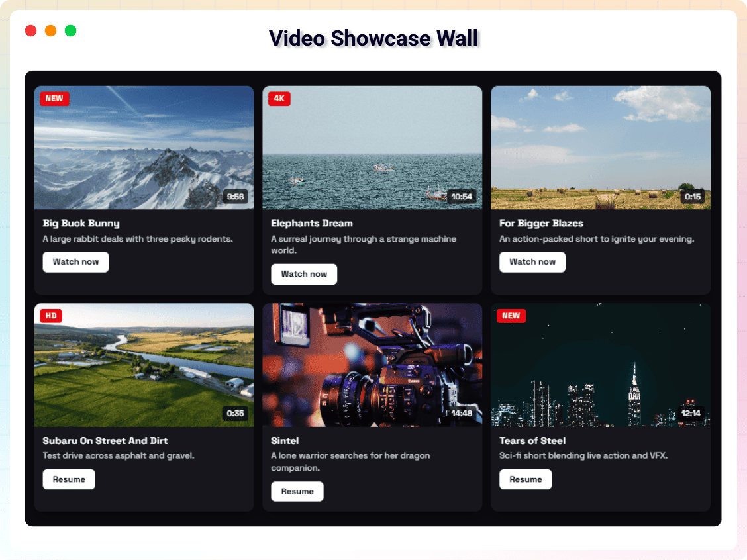The image size is (747, 560).
Task: Click the orange minimize window dot
Action: pos(50,31)
